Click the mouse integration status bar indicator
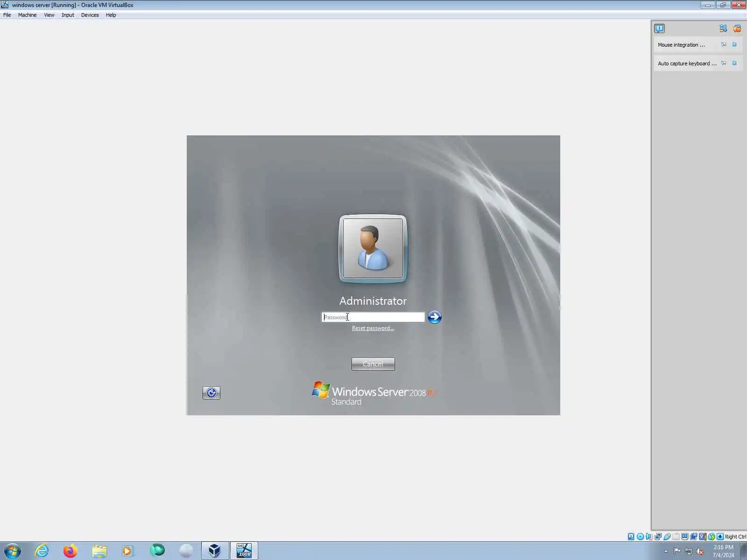Image resolution: width=747 pixels, height=560 pixels. tap(711, 537)
